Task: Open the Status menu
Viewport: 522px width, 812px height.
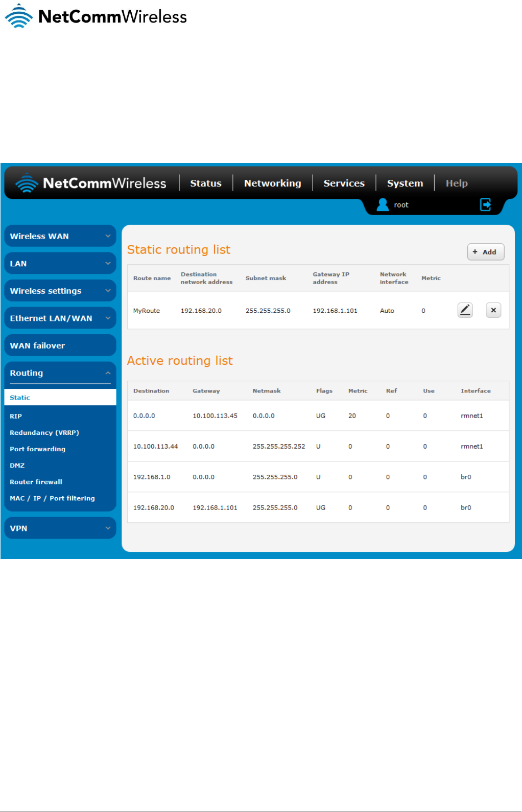Action: [x=206, y=183]
